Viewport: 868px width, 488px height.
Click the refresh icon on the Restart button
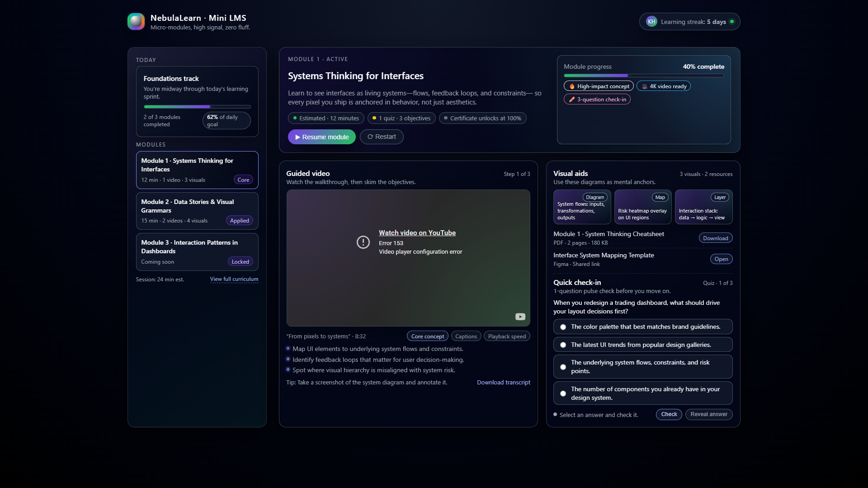(370, 137)
